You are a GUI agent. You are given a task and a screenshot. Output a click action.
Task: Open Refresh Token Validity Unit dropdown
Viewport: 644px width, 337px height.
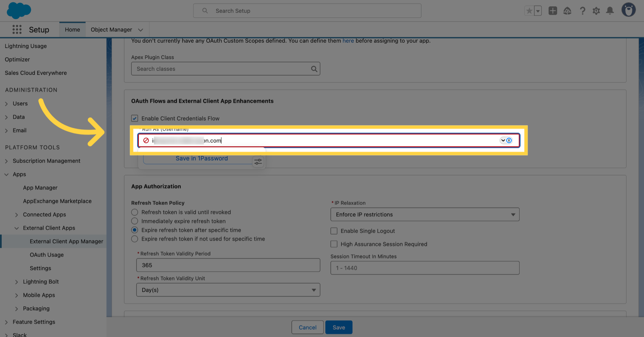[x=228, y=290]
